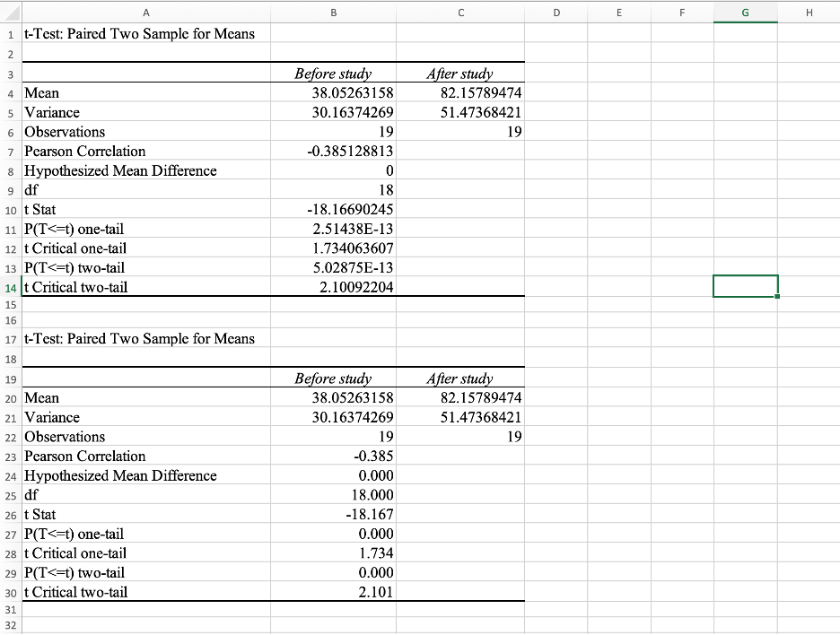Select the first Before study header cell
This screenshot has width=840, height=635.
(x=333, y=73)
